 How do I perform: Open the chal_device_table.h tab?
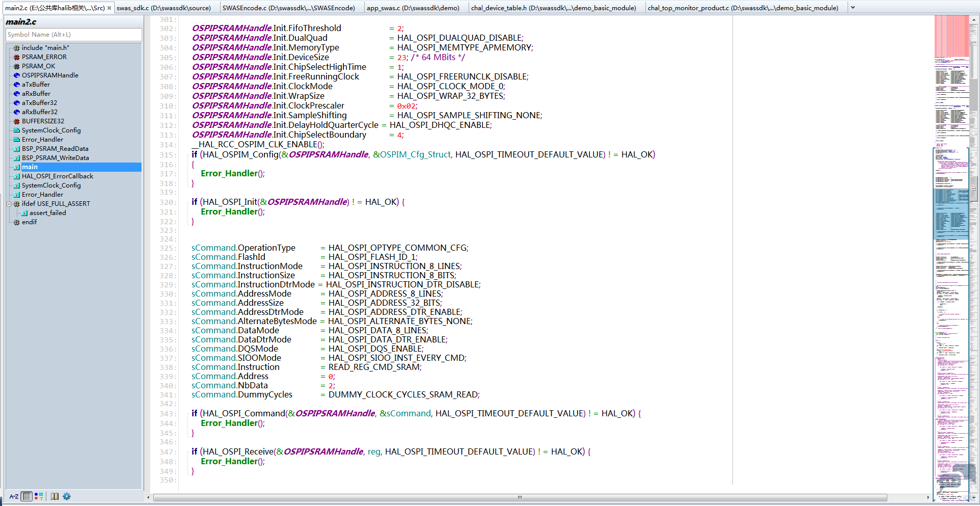click(553, 8)
